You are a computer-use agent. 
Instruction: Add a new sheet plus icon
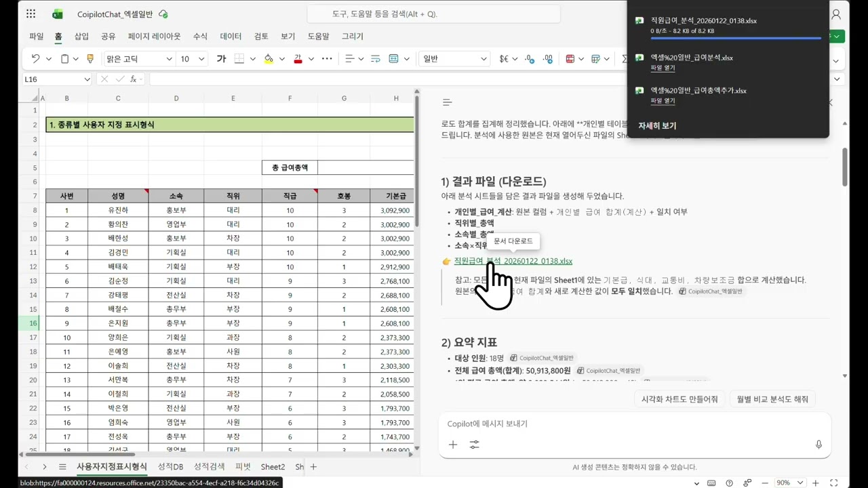click(x=313, y=466)
